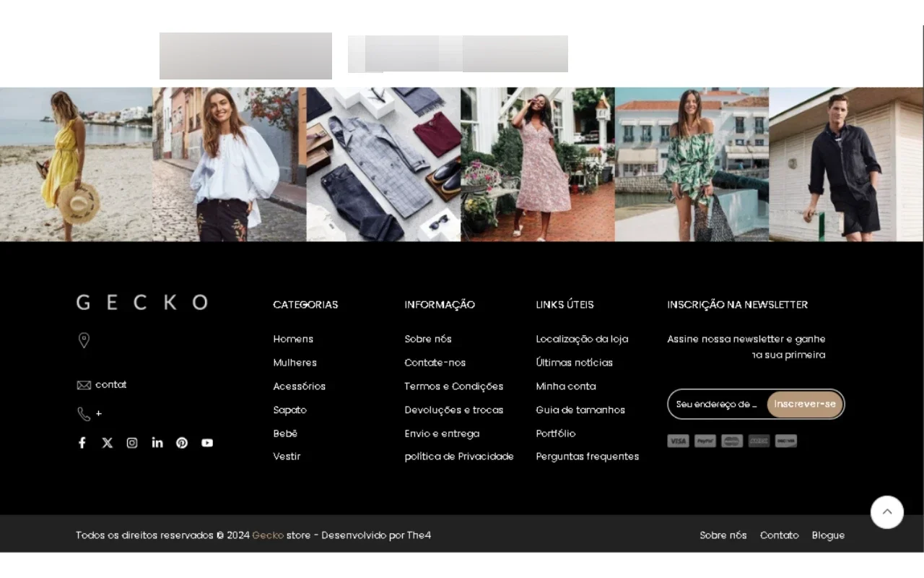Click the GECKO footer logo
The height and width of the screenshot is (578, 924).
point(142,302)
